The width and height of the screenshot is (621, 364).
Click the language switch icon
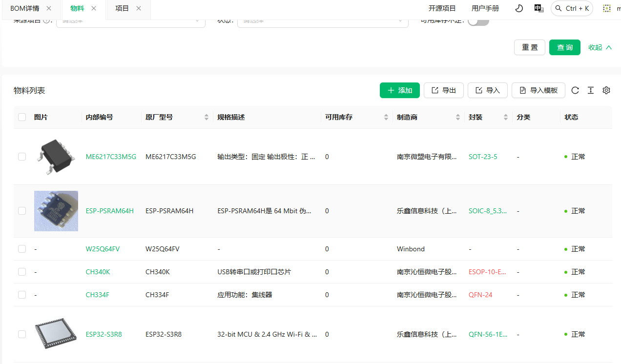pyautogui.click(x=538, y=8)
